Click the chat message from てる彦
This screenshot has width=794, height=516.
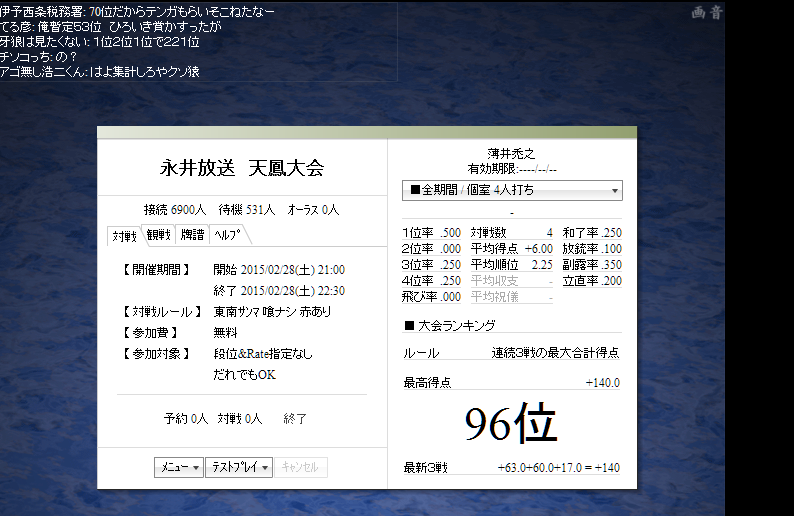[111, 26]
